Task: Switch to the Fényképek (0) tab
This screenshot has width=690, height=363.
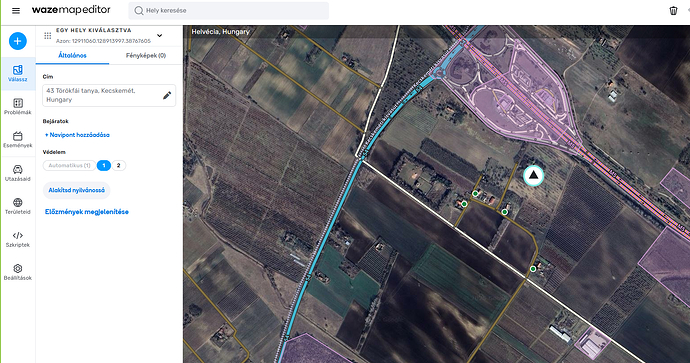Action: tap(146, 55)
